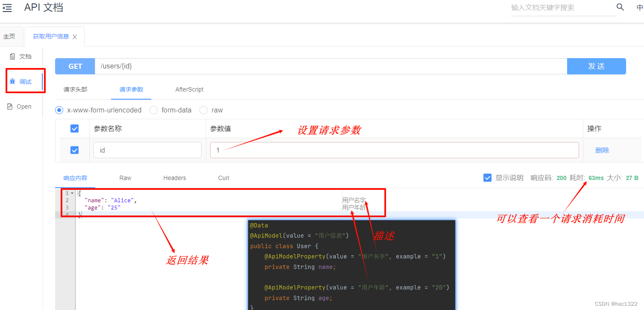Switch to Headers response tab
The width and height of the screenshot is (644, 310).
175,178
